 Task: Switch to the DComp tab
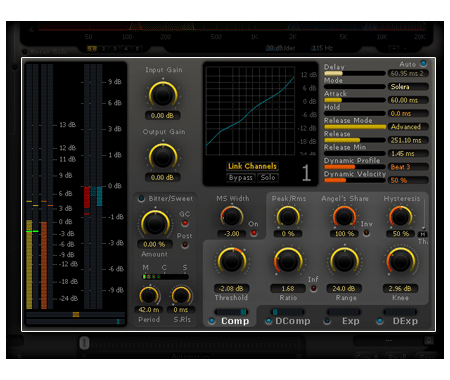tap(293, 321)
